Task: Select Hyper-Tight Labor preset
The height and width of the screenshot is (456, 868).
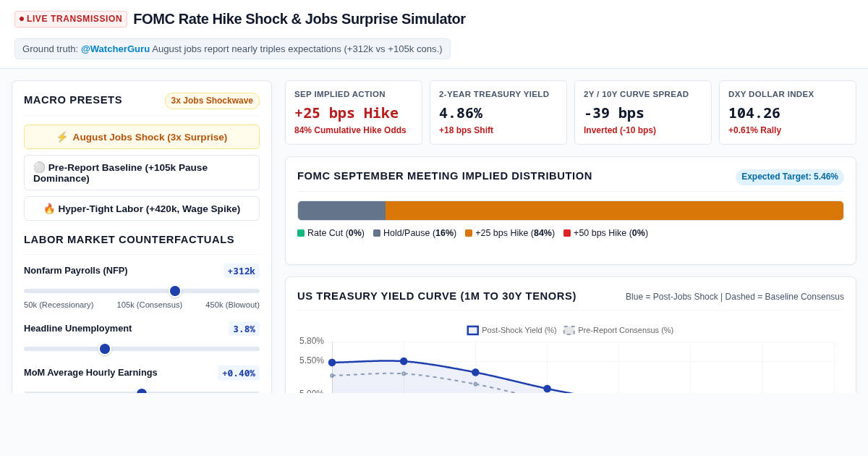Action: (x=142, y=208)
